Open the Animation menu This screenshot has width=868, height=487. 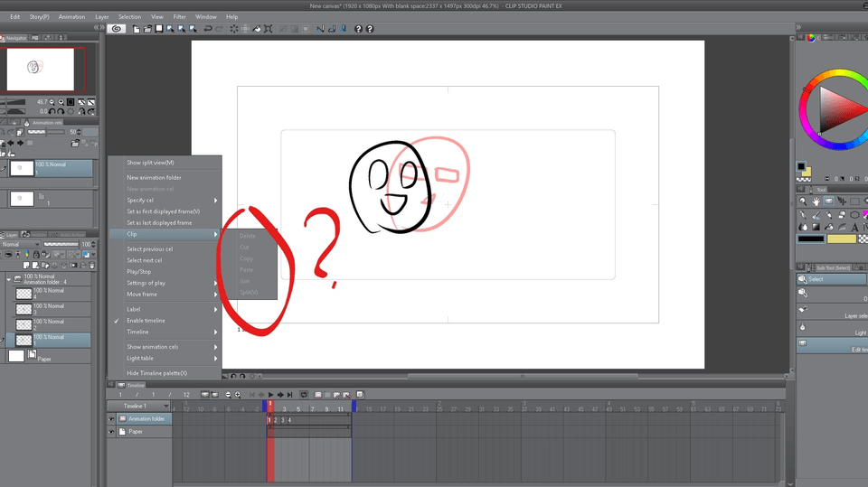(x=71, y=17)
